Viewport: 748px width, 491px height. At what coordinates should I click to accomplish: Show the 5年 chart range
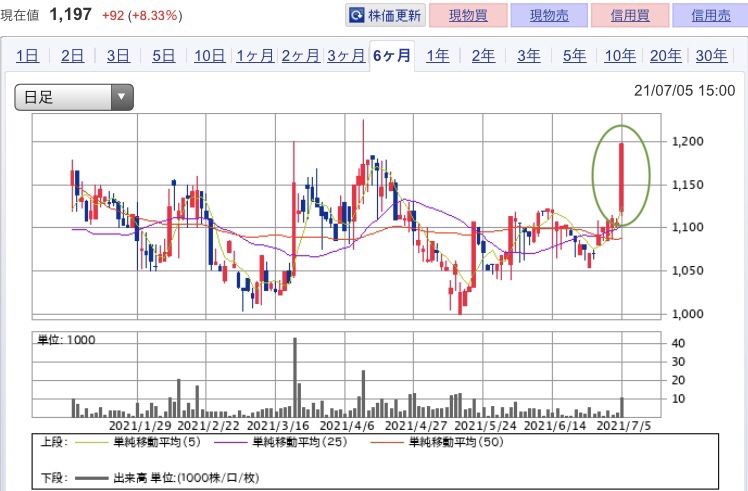pyautogui.click(x=574, y=56)
